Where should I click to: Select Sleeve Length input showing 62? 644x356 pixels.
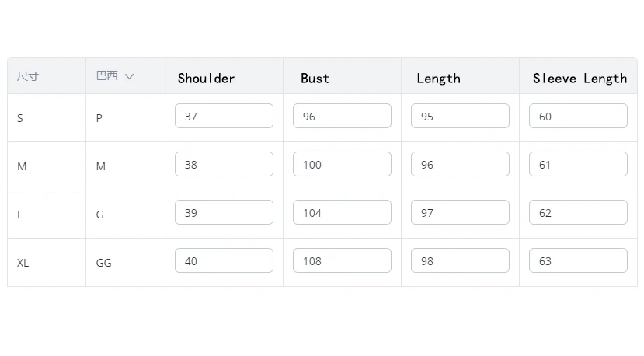(578, 213)
